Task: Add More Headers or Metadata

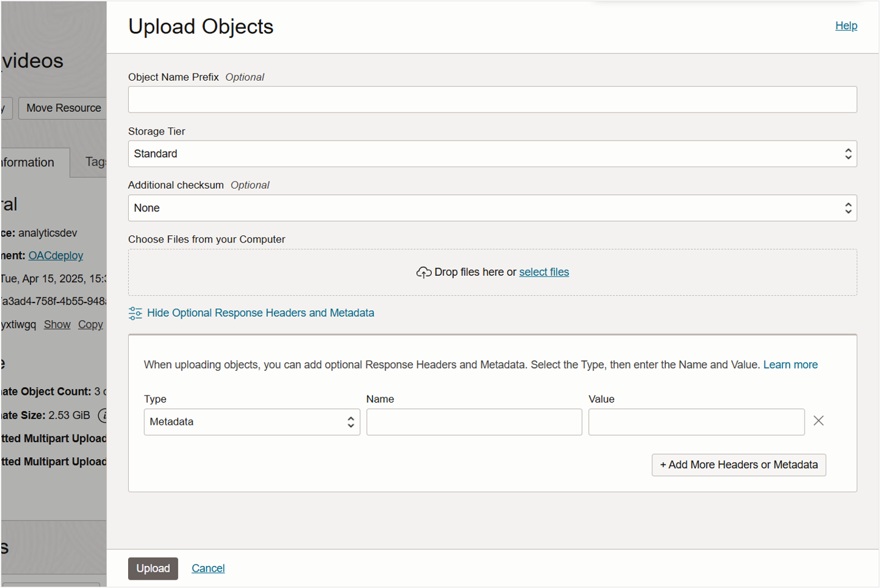Action: (738, 465)
